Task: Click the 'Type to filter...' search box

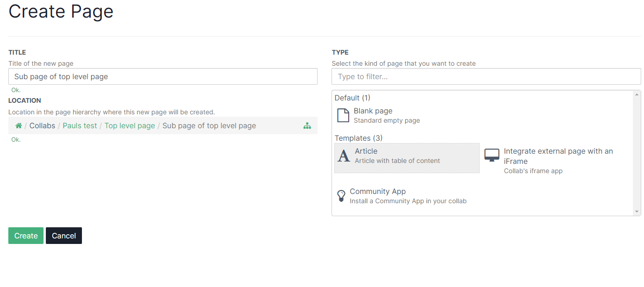Action: (486, 77)
